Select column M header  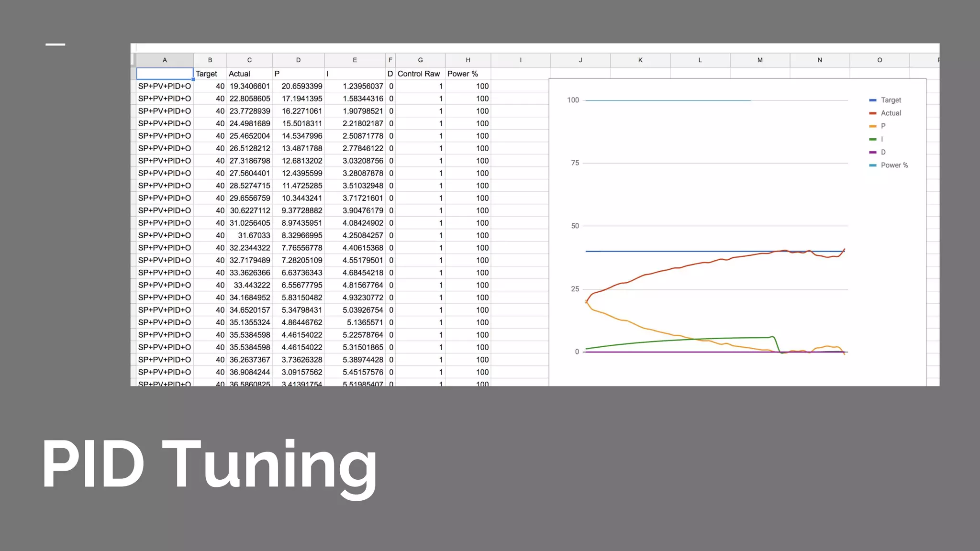click(x=760, y=60)
